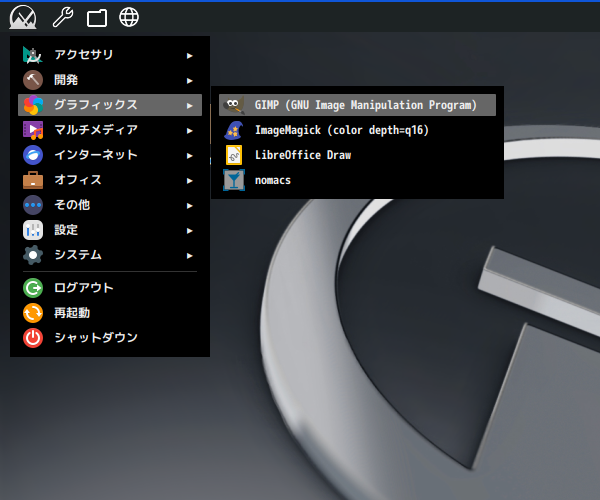Open the wrench settings icon in panel
The width and height of the screenshot is (600, 500).
tap(62, 17)
